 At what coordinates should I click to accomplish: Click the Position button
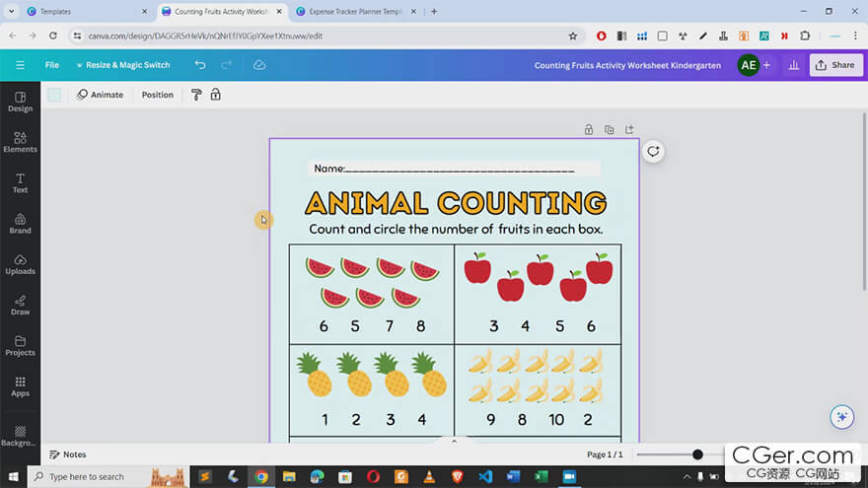[157, 95]
